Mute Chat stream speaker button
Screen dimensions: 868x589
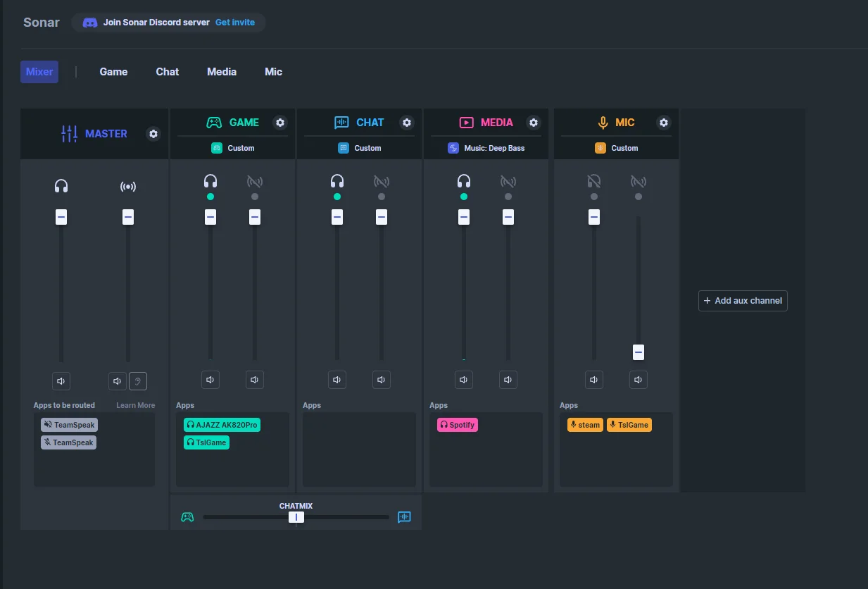[382, 380]
